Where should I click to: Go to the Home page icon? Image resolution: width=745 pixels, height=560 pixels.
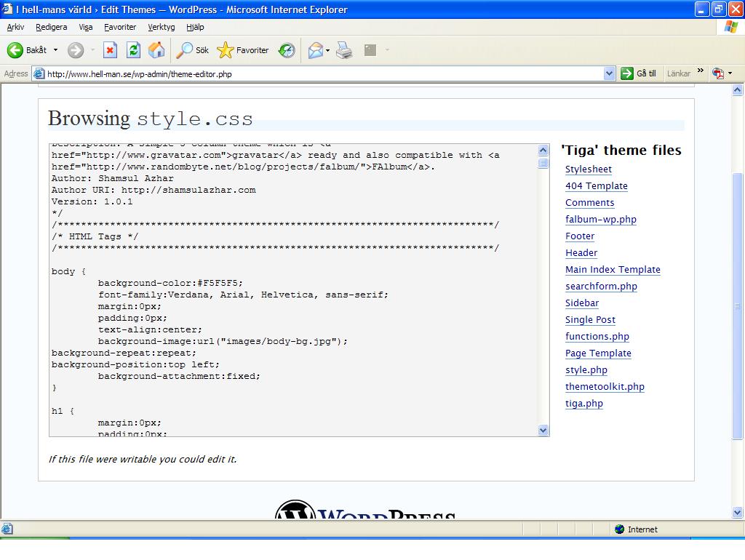(x=156, y=50)
